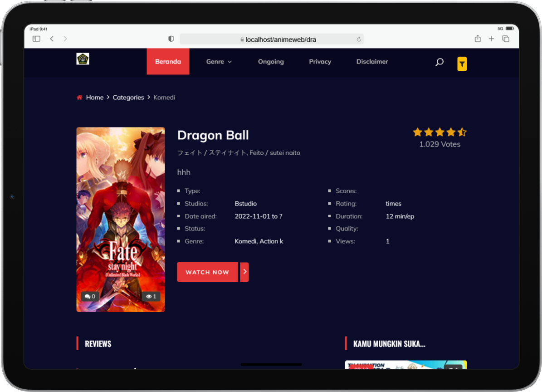Open the search magnifier icon
542x392 pixels.
439,62
